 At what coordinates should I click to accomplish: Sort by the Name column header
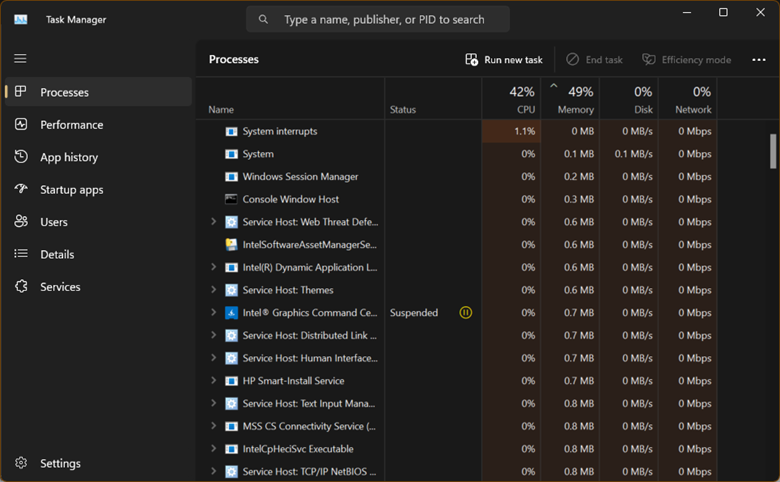click(x=291, y=98)
